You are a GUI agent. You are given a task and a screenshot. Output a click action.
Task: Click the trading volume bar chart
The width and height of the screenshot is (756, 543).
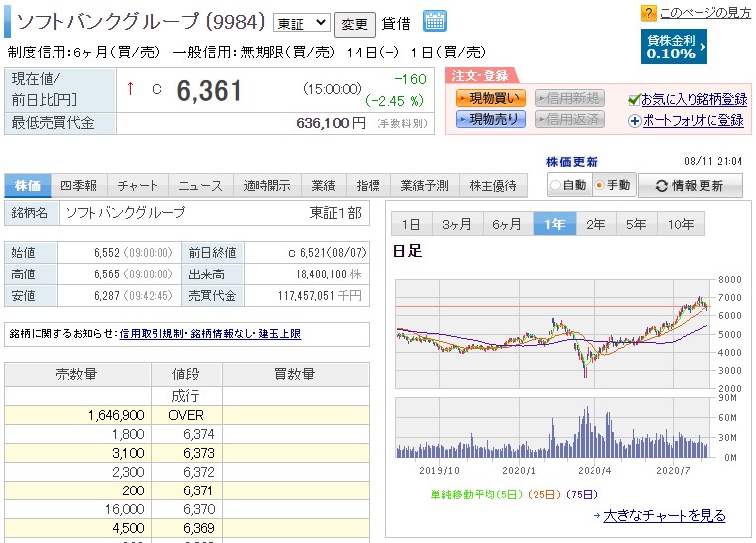[553, 428]
